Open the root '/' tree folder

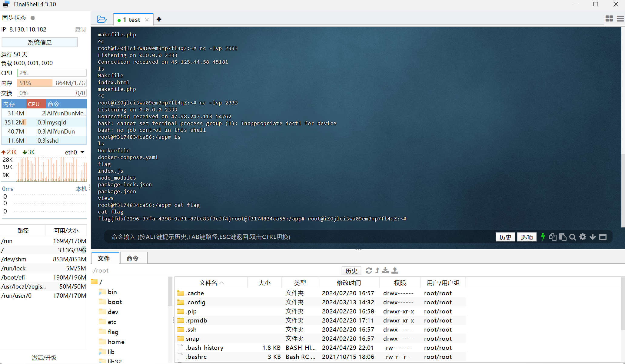pyautogui.click(x=97, y=282)
